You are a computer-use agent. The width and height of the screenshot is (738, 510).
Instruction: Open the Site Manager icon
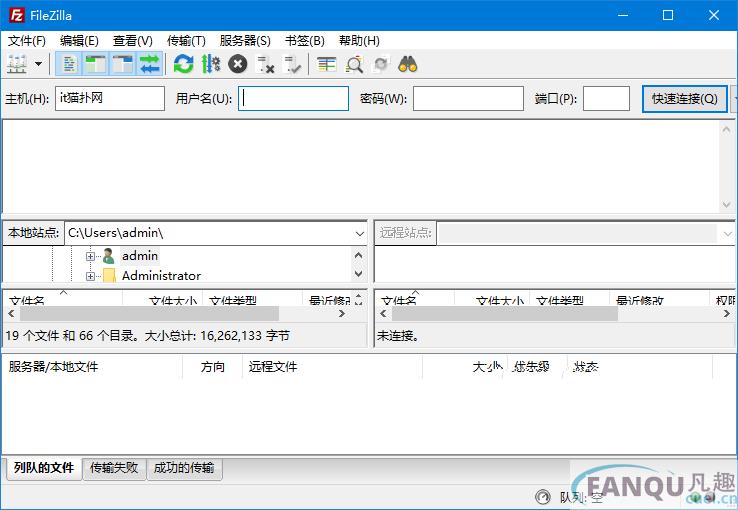17,64
